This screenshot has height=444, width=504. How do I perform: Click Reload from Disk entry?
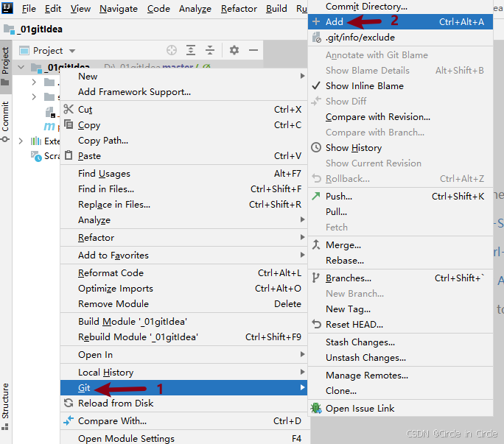tap(116, 404)
